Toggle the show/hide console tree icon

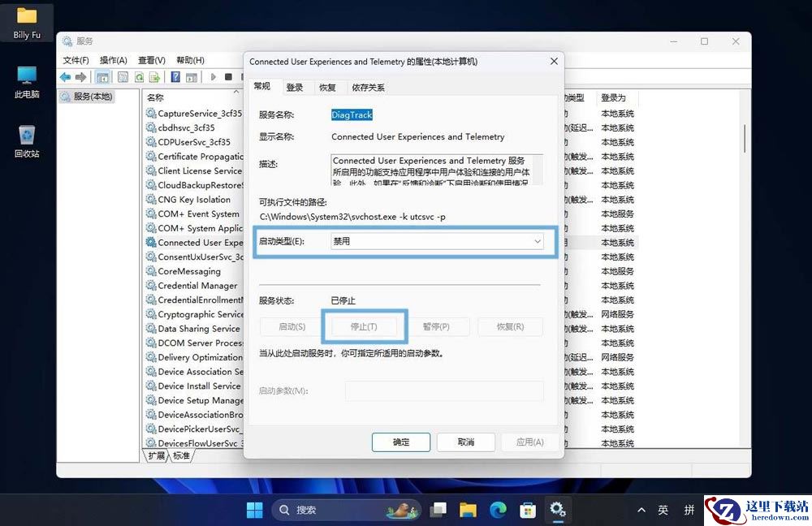click(102, 77)
